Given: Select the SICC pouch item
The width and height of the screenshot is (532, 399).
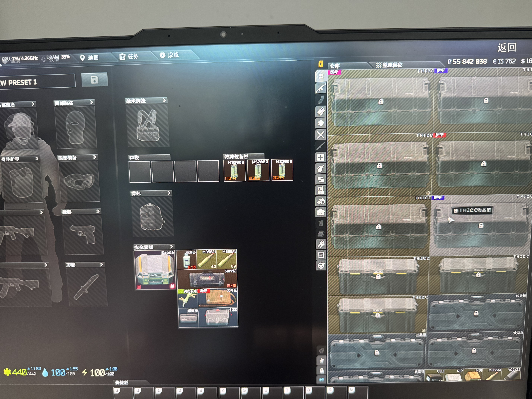Looking at the screenshot, I should pyautogui.click(x=219, y=318).
